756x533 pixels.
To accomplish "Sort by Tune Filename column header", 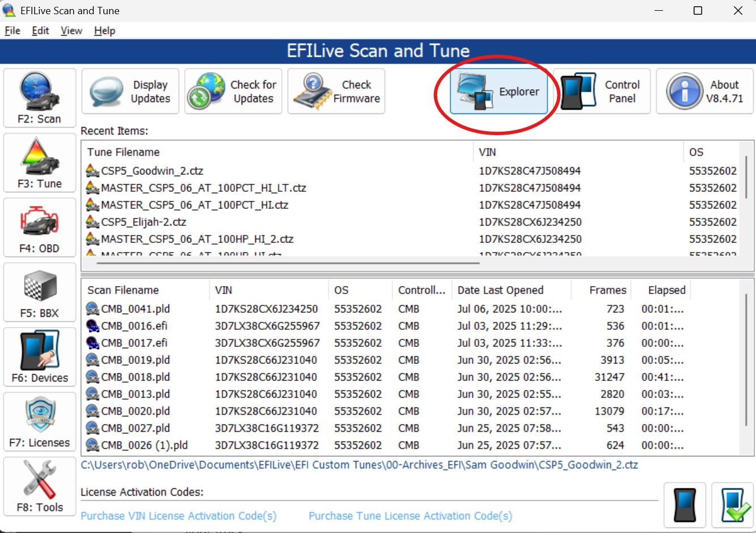I will (278, 152).
